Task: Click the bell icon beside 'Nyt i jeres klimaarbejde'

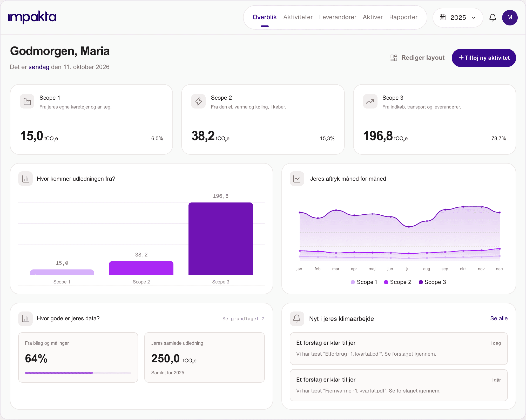Action: [x=297, y=319]
